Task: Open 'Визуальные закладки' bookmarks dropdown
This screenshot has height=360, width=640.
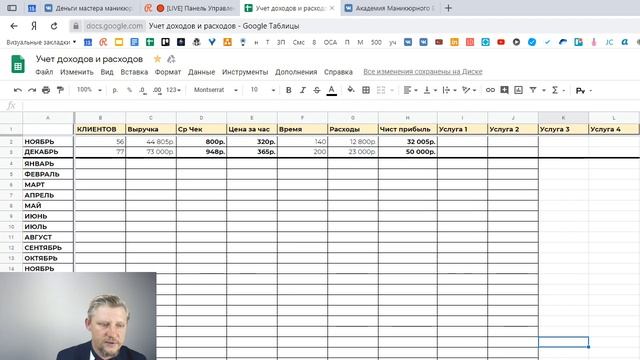Action: tap(41, 42)
